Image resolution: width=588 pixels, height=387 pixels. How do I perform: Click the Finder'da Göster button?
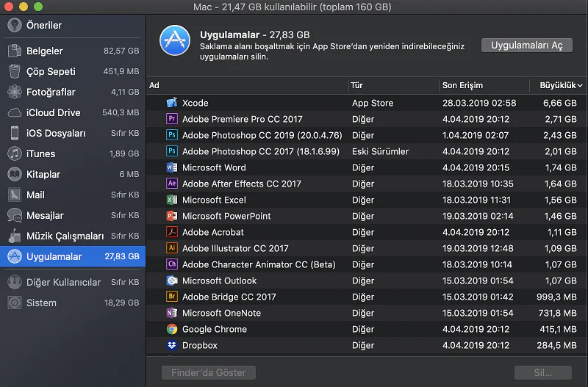209,372
